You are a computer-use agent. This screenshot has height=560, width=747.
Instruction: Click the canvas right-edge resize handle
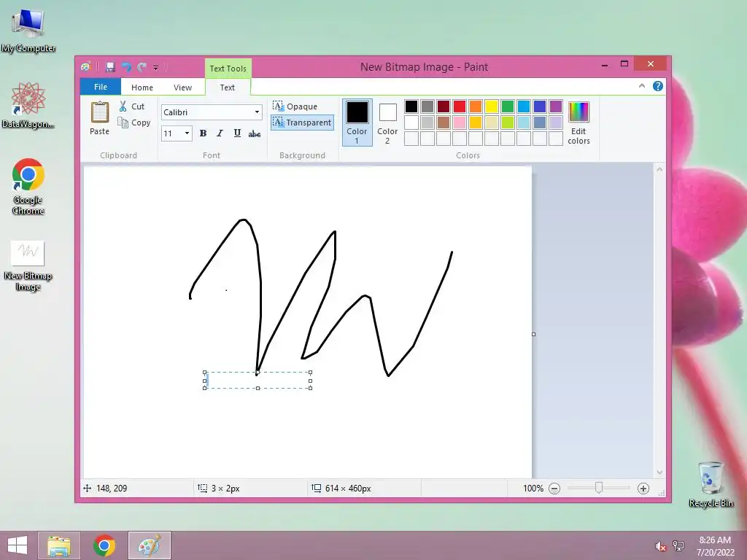click(x=533, y=334)
